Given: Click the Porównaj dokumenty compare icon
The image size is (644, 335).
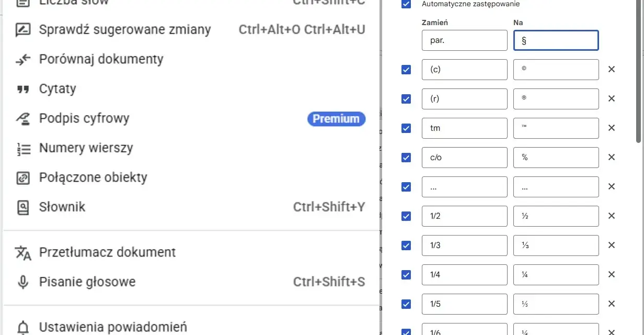Looking at the screenshot, I should coord(23,60).
